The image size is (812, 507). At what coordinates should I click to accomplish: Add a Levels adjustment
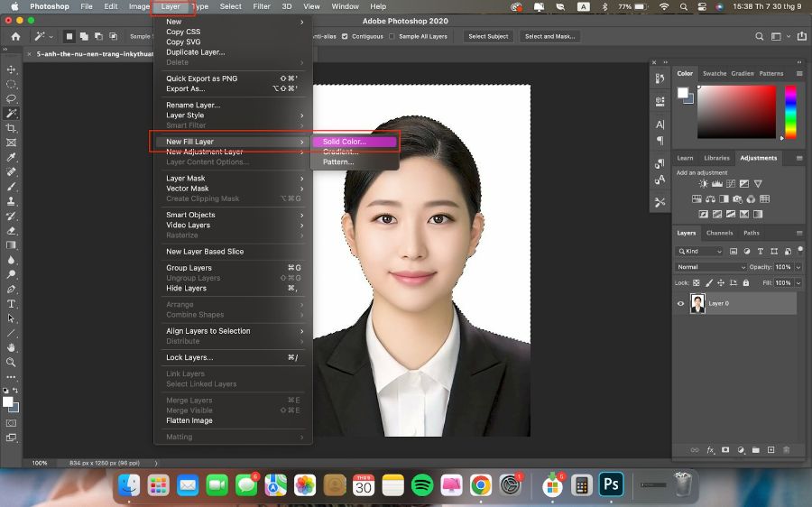coord(716,184)
